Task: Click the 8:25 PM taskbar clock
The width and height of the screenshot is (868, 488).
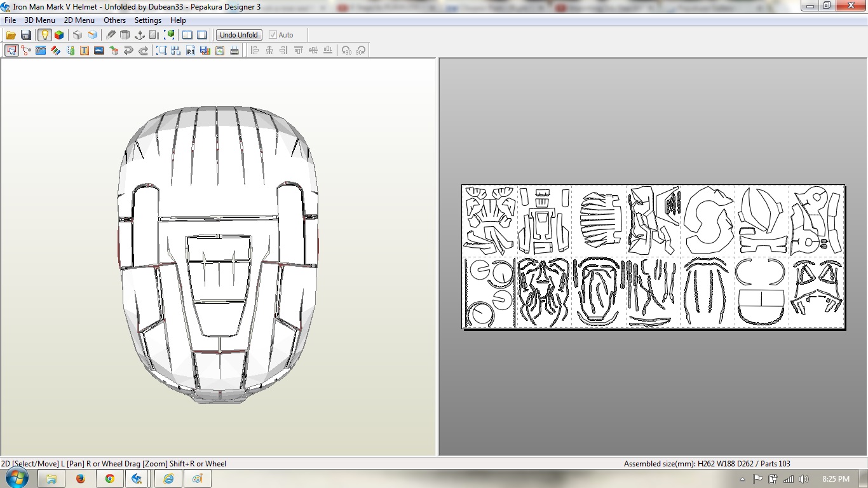Action: 836,479
